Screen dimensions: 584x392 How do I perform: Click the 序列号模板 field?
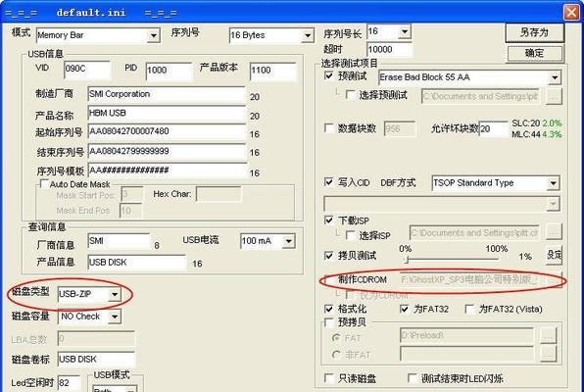pyautogui.click(x=167, y=171)
